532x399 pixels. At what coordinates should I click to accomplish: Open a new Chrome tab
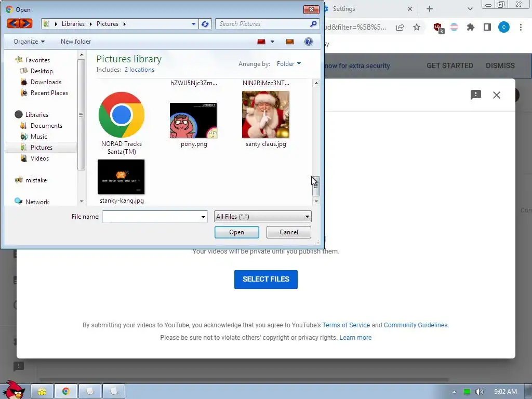(429, 9)
